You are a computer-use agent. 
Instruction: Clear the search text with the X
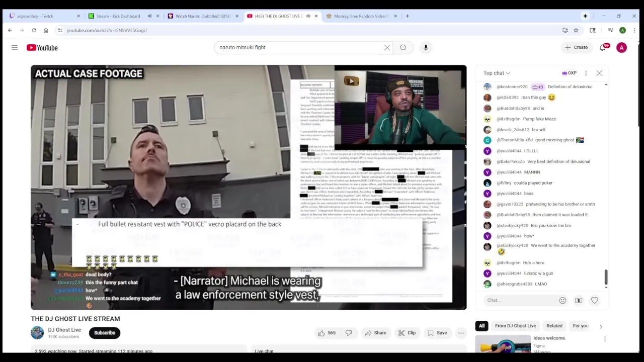coord(387,47)
